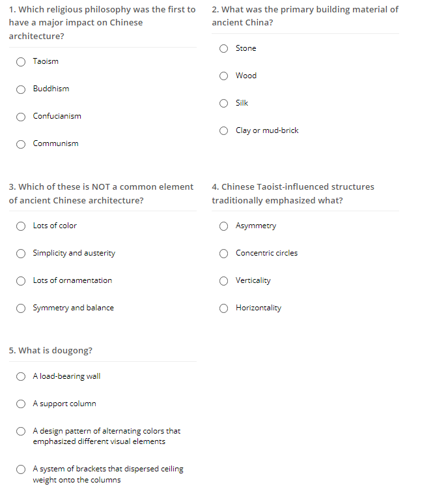Screen dimensions: 422x504
Task: Select Lots of ornamentation radio button
Action: (21, 280)
